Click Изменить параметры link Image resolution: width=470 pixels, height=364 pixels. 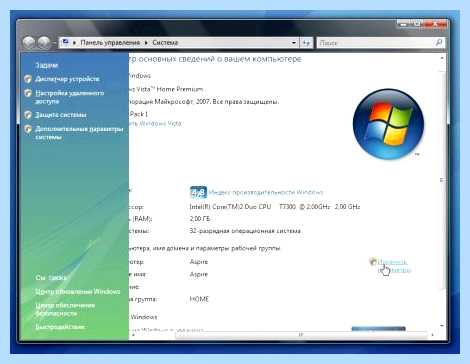pos(394,266)
